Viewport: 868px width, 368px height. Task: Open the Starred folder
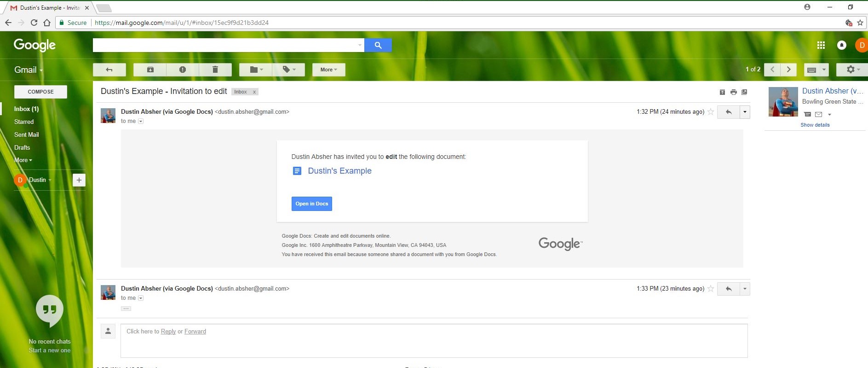click(x=24, y=122)
